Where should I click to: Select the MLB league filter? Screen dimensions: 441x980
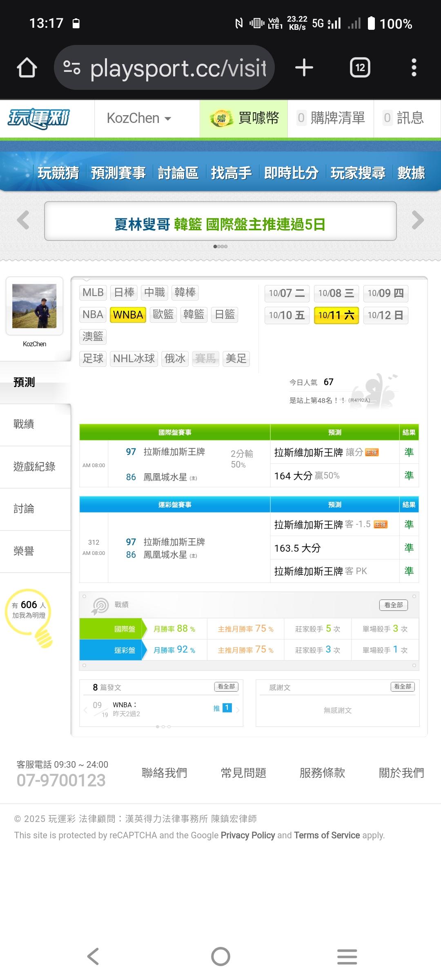pyautogui.click(x=93, y=292)
